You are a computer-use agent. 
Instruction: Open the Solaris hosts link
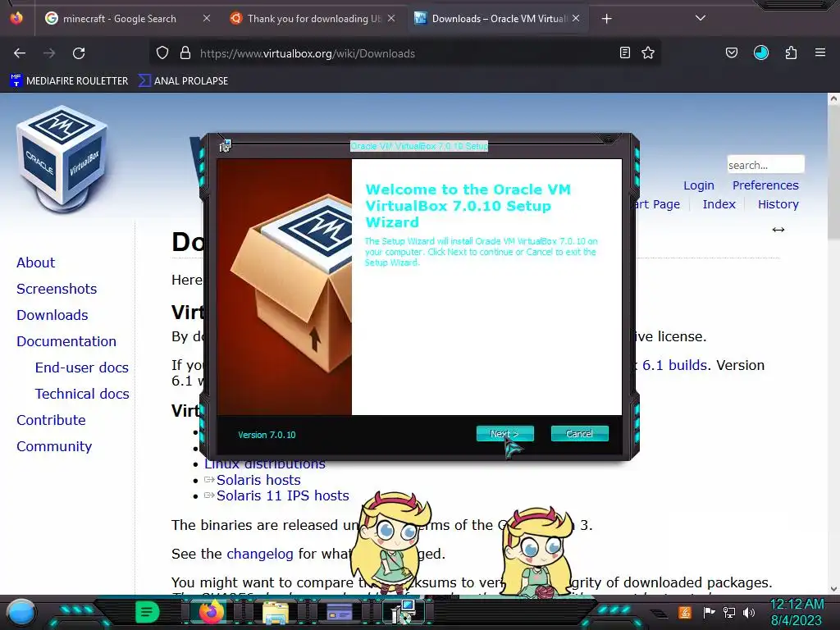[x=258, y=480]
